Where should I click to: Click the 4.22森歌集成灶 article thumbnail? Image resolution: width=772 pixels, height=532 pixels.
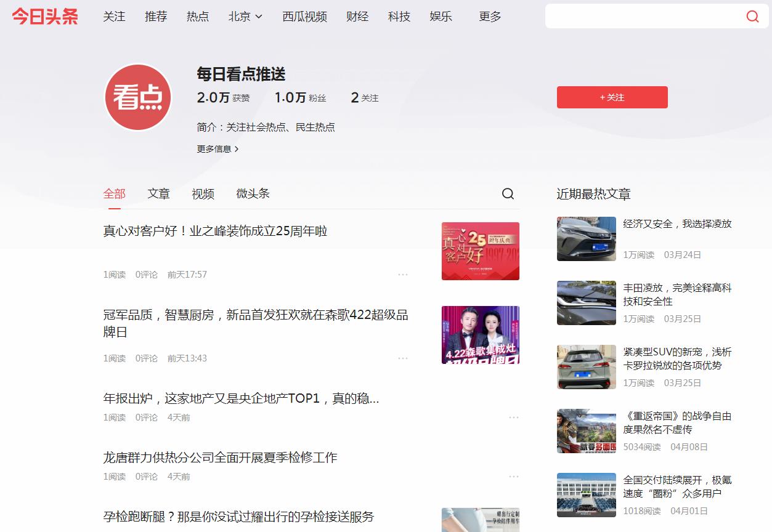pyautogui.click(x=481, y=335)
